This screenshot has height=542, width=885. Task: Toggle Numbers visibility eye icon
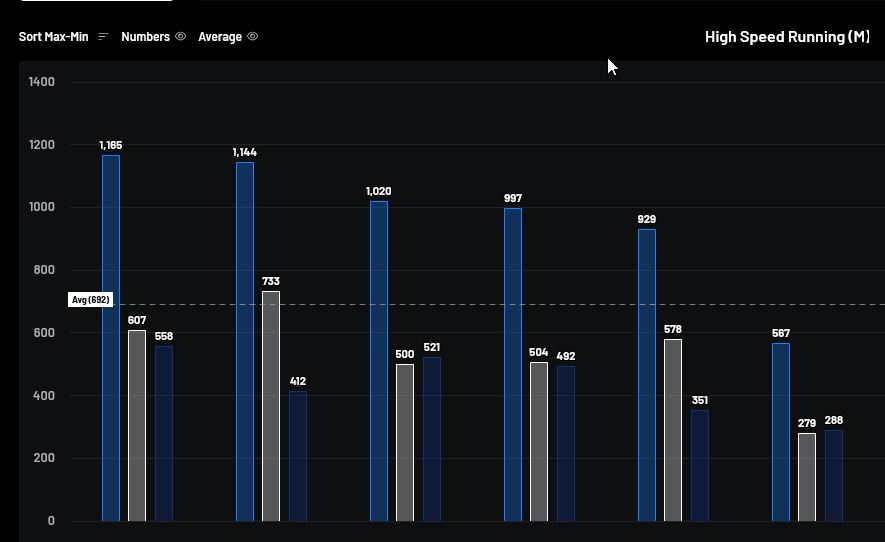181,36
